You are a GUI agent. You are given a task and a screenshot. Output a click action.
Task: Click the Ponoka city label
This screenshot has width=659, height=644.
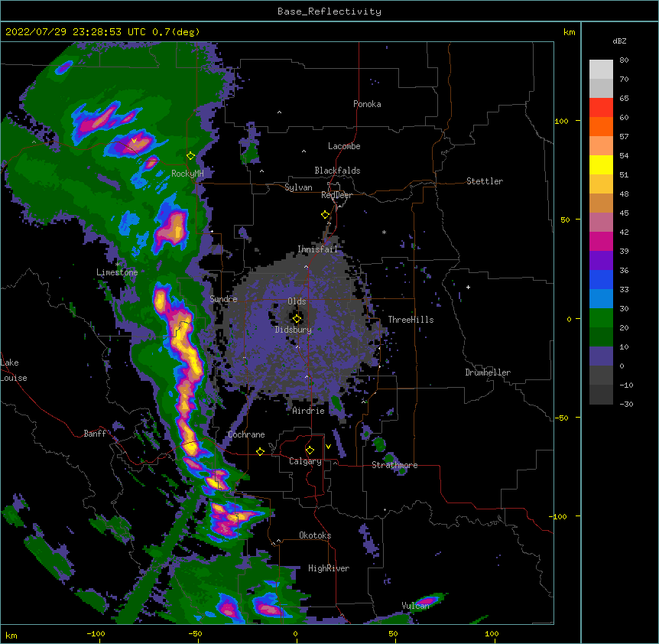tap(367, 104)
